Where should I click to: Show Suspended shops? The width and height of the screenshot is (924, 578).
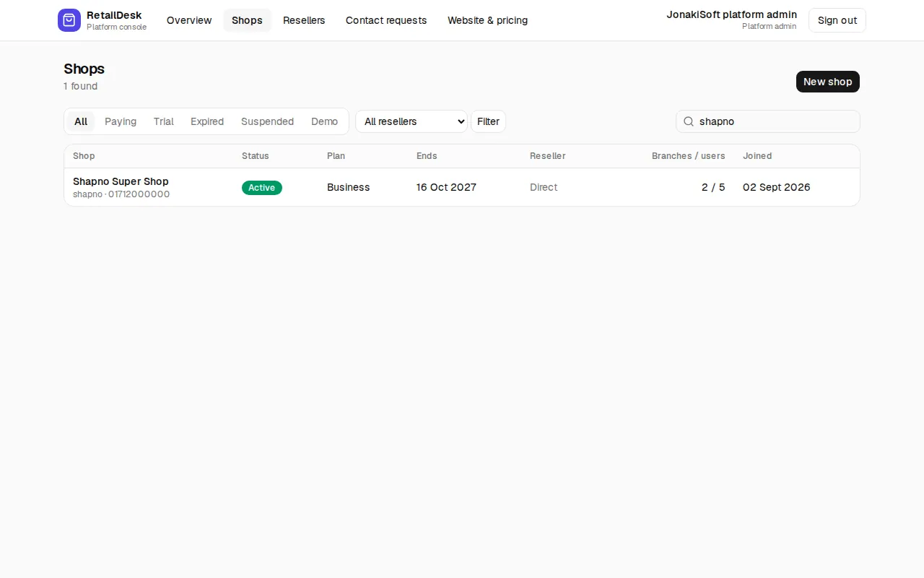click(267, 121)
